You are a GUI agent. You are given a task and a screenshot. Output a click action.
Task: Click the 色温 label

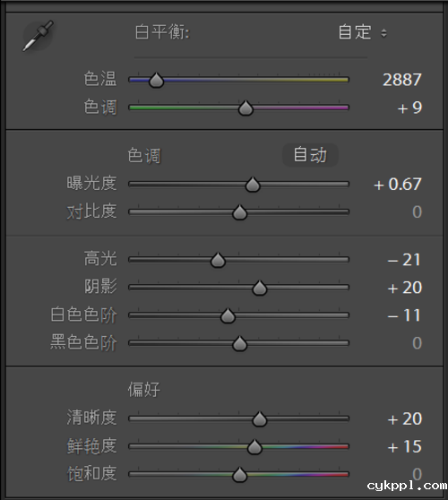point(100,79)
